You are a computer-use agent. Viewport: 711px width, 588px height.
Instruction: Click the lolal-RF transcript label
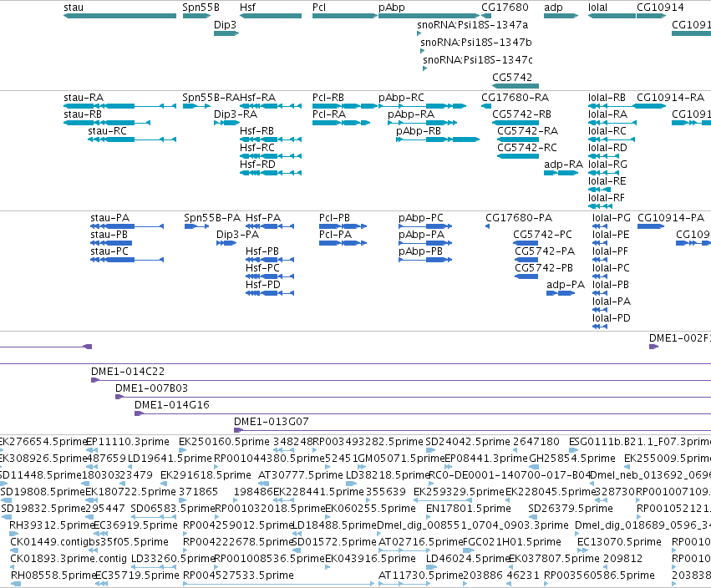pos(607,199)
